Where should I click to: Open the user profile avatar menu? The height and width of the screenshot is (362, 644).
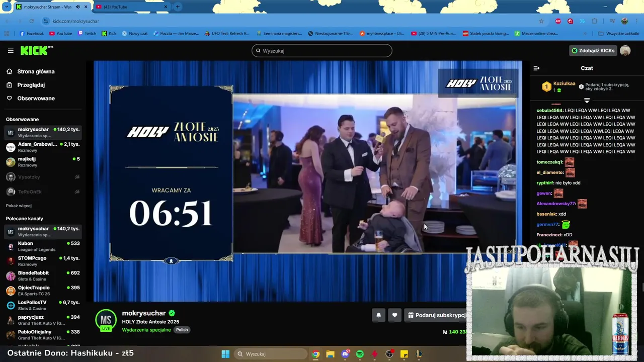tap(625, 51)
